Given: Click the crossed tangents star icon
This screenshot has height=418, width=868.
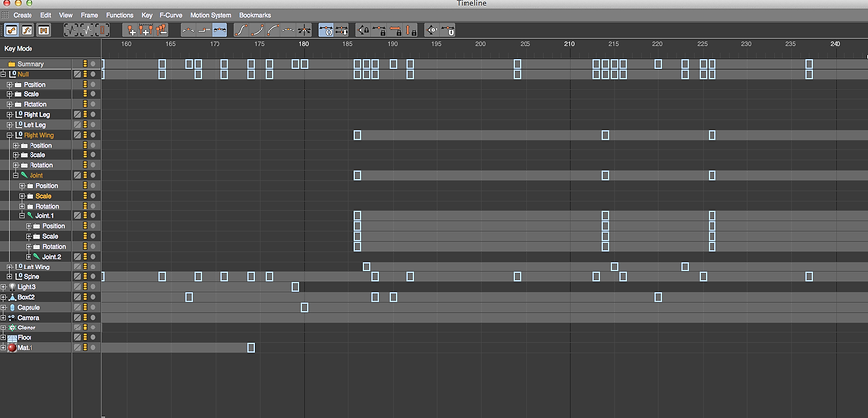Looking at the screenshot, I should point(304,30).
